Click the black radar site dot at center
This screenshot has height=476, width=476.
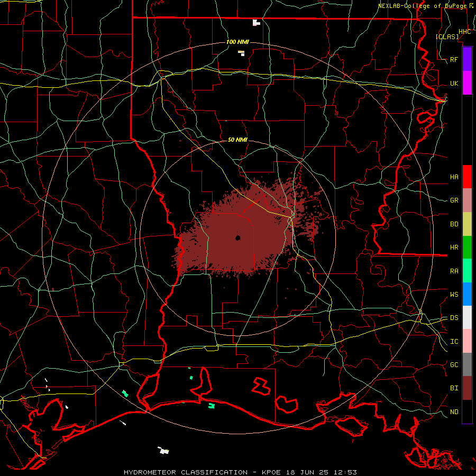coord(237,238)
